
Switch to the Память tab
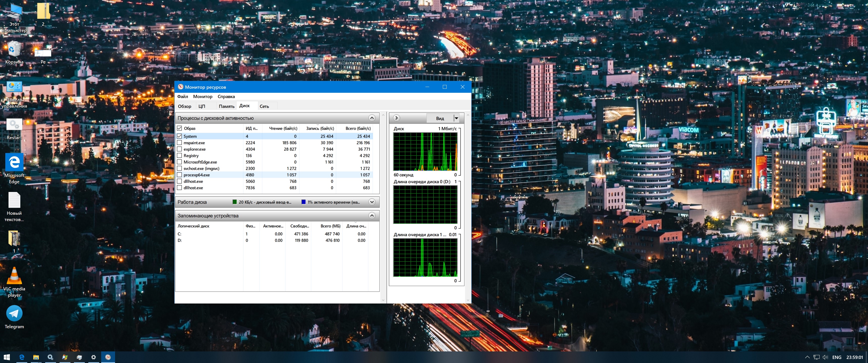pyautogui.click(x=226, y=106)
